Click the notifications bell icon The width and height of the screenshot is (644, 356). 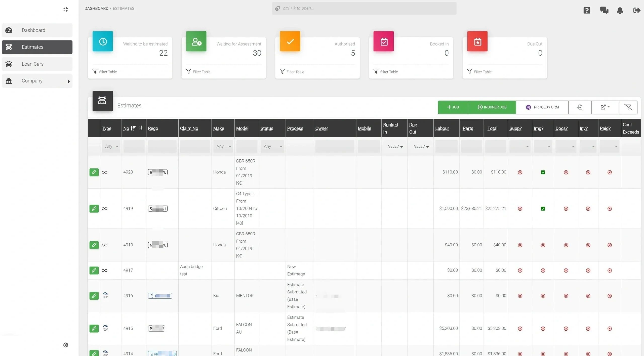[x=620, y=10]
